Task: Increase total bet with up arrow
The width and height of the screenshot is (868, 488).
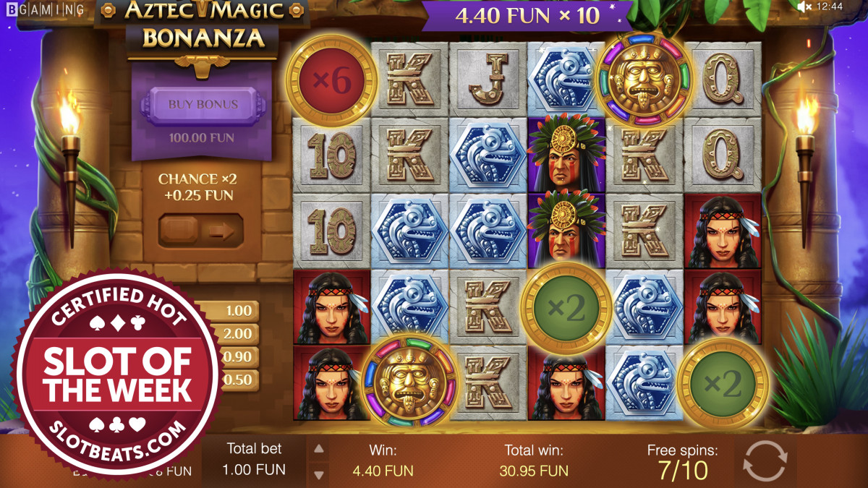Action: pyautogui.click(x=317, y=448)
